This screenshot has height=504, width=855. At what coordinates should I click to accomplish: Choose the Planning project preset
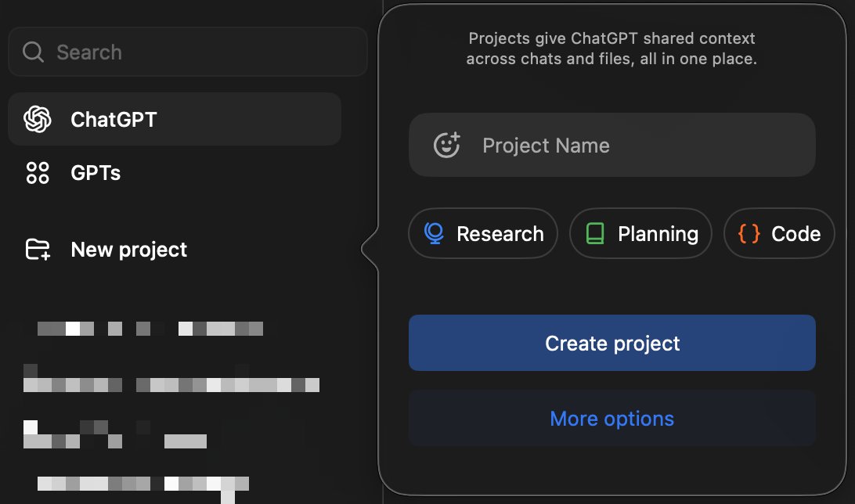640,233
